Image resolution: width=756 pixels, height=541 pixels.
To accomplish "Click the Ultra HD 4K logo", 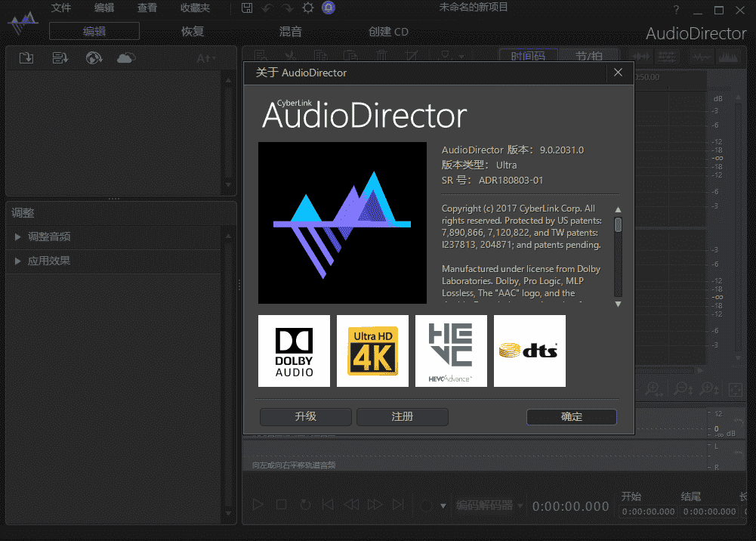I will (x=372, y=351).
